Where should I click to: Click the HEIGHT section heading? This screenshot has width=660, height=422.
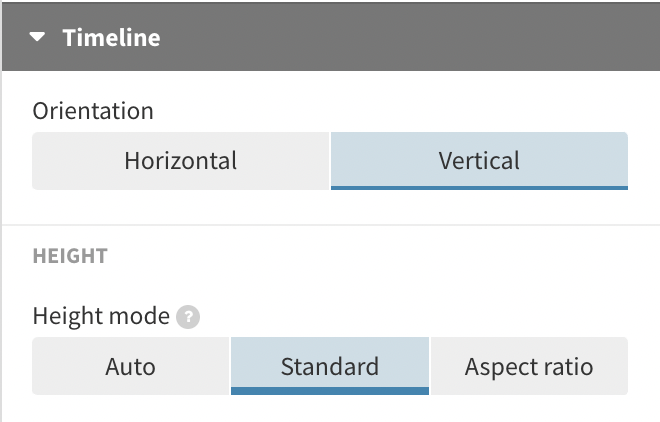click(70, 256)
